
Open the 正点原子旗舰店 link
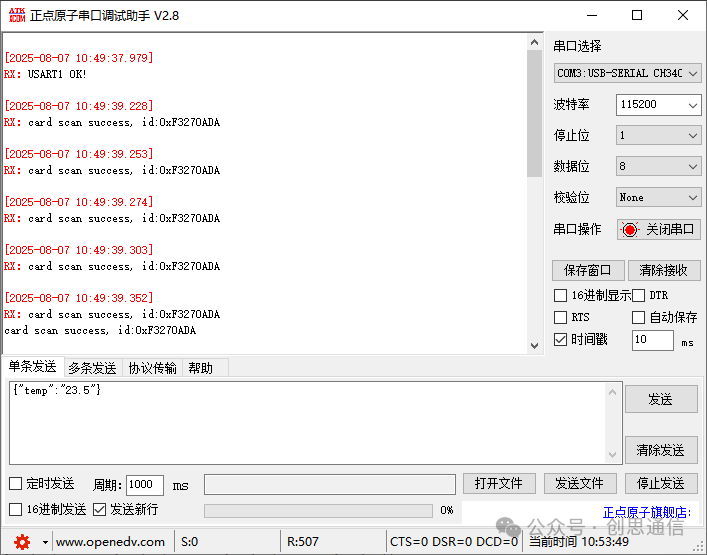tap(647, 513)
